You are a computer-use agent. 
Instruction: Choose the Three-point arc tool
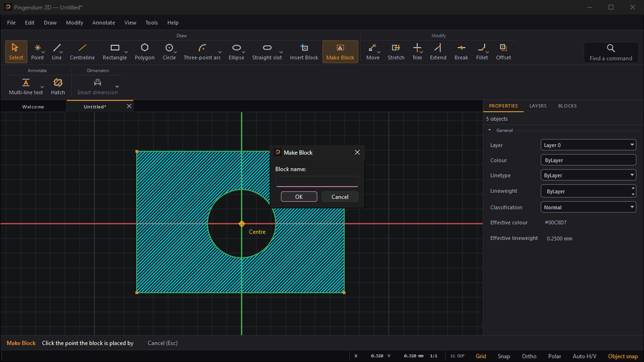202,52
